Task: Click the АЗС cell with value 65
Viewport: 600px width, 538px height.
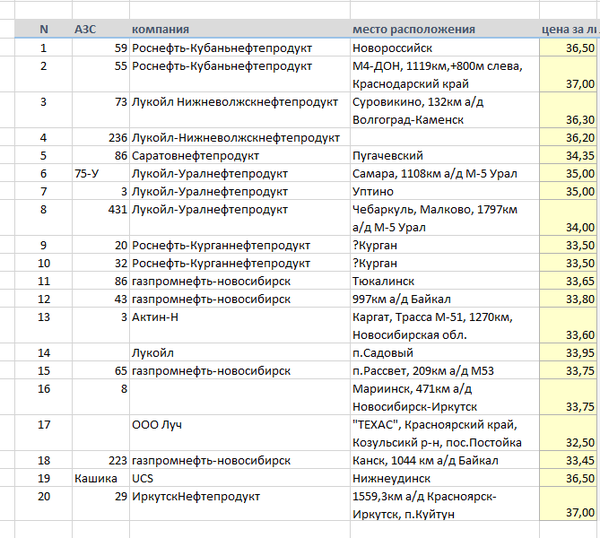Action: (101, 370)
